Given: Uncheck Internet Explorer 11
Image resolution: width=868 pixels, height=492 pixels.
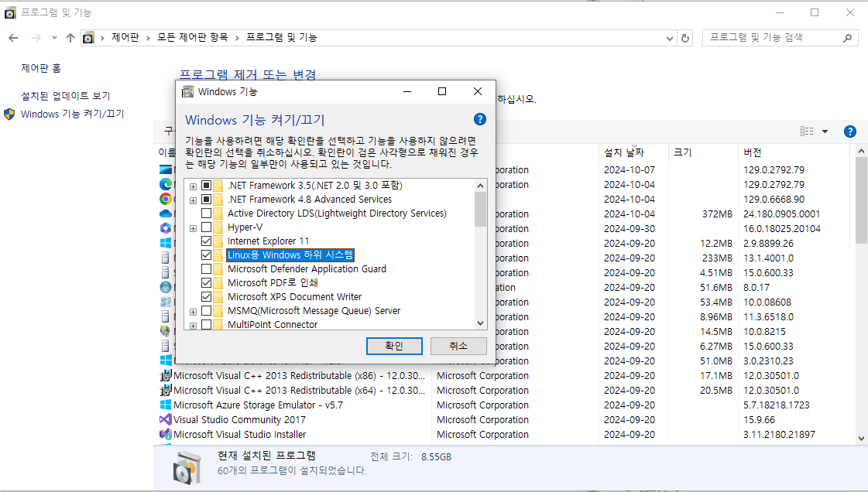Looking at the screenshot, I should (207, 241).
